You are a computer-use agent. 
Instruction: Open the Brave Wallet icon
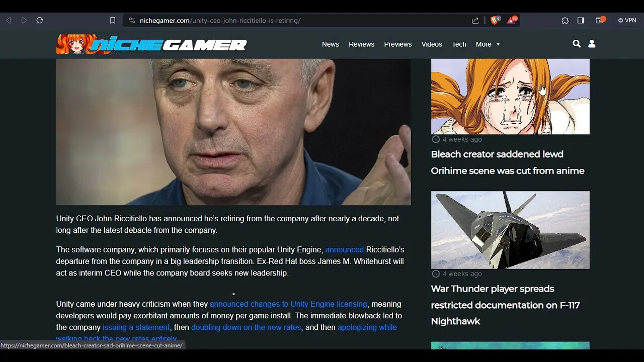[x=600, y=21]
